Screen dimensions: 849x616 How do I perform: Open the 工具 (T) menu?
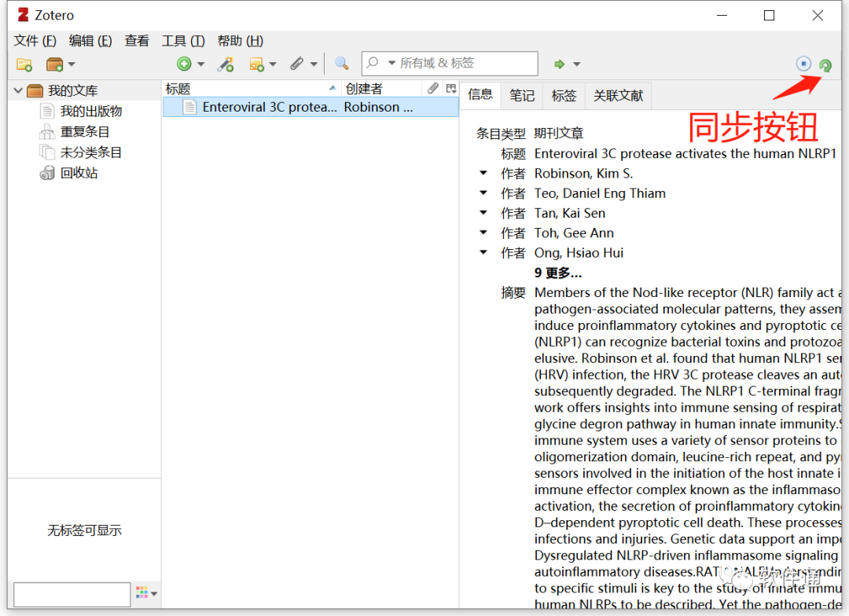(183, 41)
